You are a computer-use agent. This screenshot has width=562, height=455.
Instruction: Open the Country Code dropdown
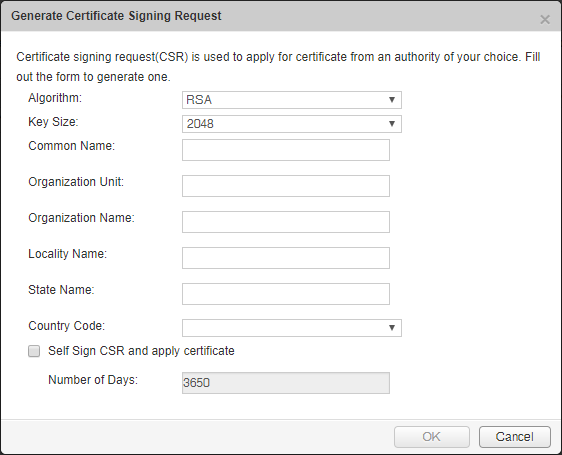click(x=292, y=328)
